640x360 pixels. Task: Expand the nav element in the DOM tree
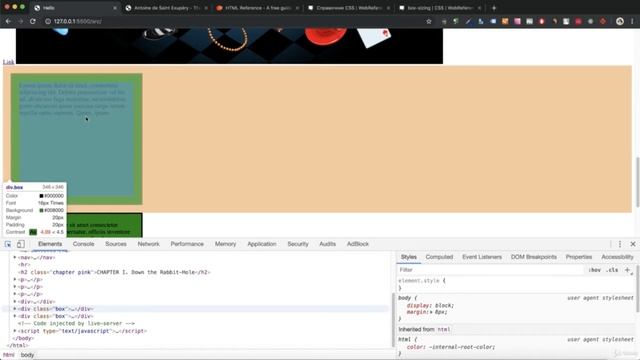pos(15,258)
